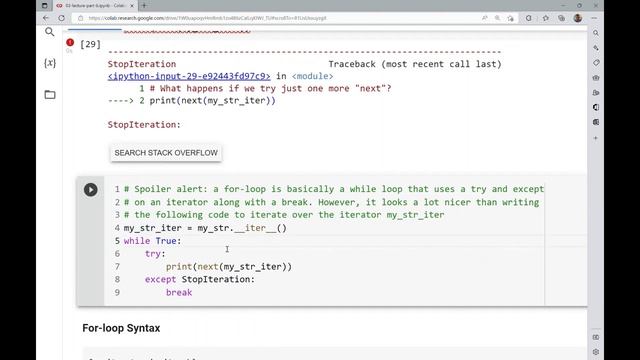Click 'print(next(my_str_iter))' on code line 7
This screenshot has height=360, width=640.
click(x=229, y=267)
